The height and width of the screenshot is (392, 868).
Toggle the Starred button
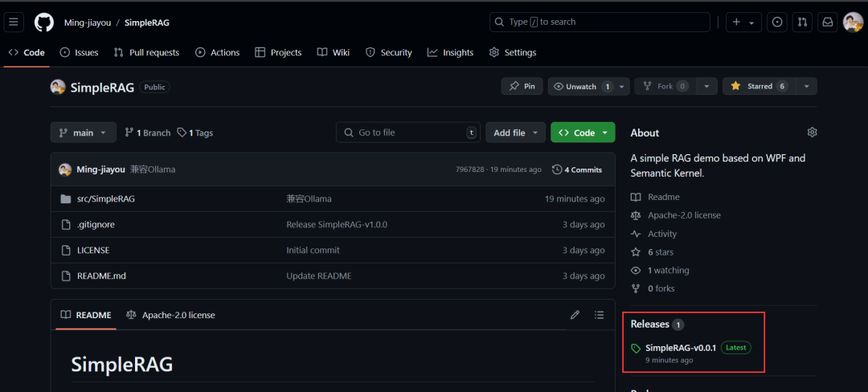click(x=758, y=86)
